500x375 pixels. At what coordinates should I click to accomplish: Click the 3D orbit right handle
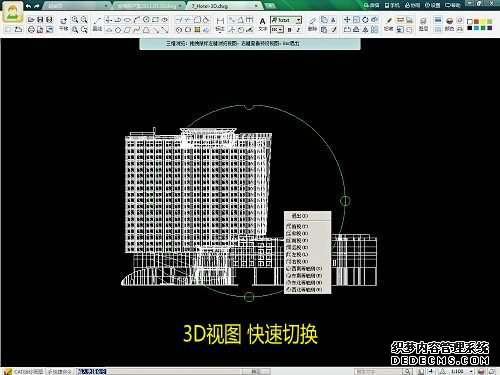[345, 201]
